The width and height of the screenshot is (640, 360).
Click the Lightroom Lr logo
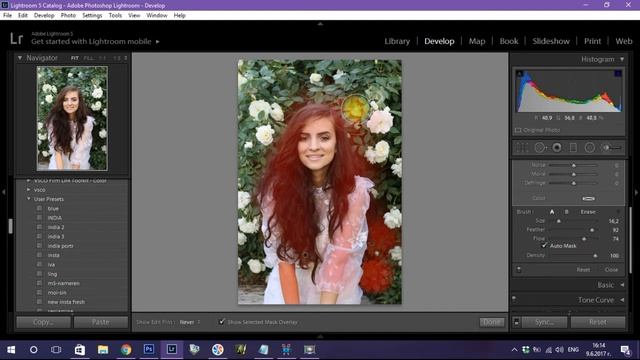pos(16,39)
